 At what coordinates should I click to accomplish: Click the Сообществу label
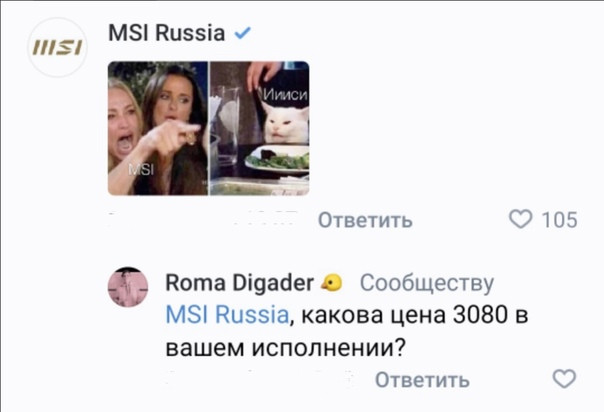[x=426, y=284]
